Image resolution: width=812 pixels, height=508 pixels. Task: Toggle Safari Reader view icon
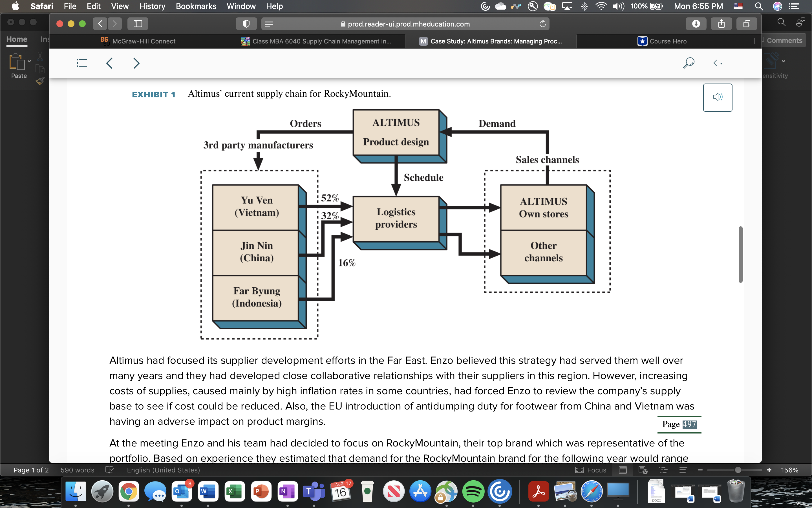269,23
